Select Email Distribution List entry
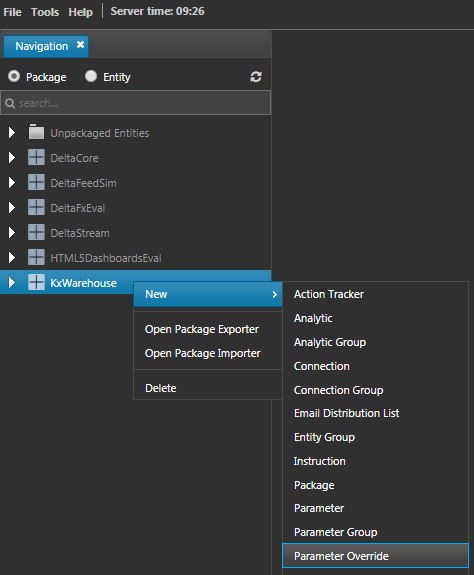Viewport: 474px width, 575px height. [375, 413]
